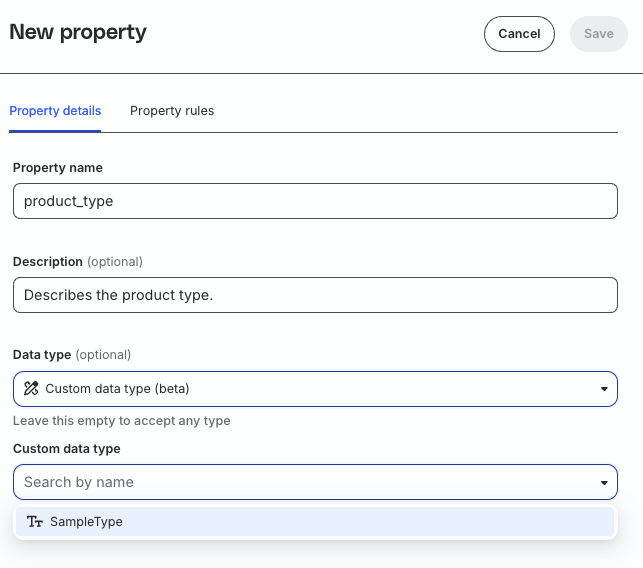
Task: Click the Property name input field
Action: [315, 201]
